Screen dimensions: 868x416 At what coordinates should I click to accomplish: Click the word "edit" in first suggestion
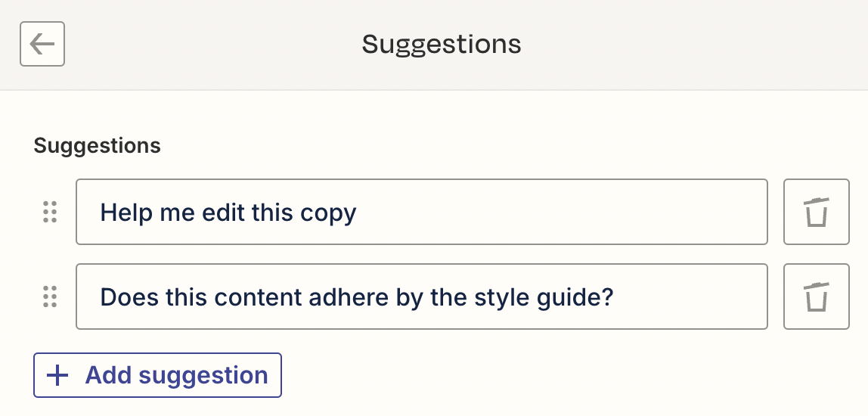point(224,213)
